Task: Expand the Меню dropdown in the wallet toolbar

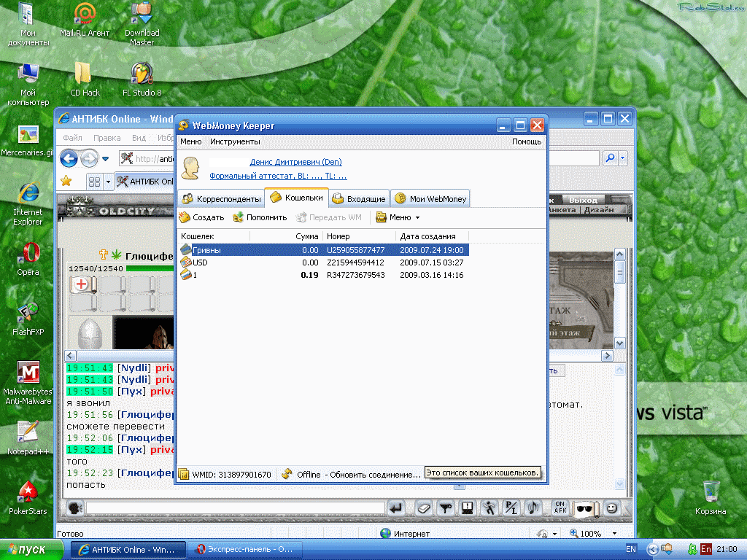Action: pos(398,217)
